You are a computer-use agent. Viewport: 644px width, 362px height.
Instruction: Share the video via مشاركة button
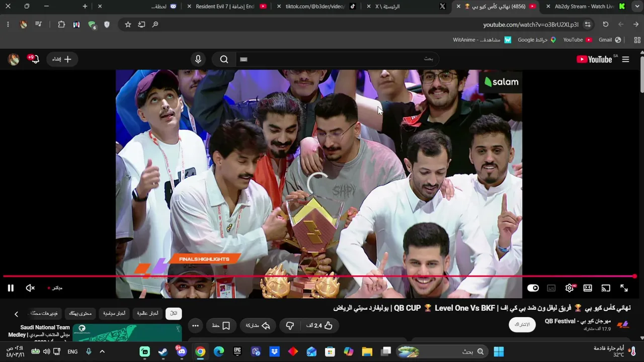pos(258,326)
